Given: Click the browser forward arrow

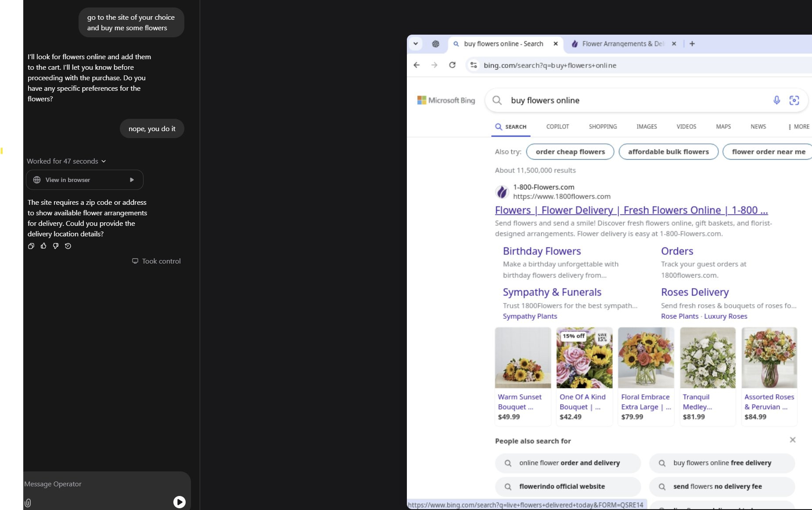Looking at the screenshot, I should coord(434,65).
